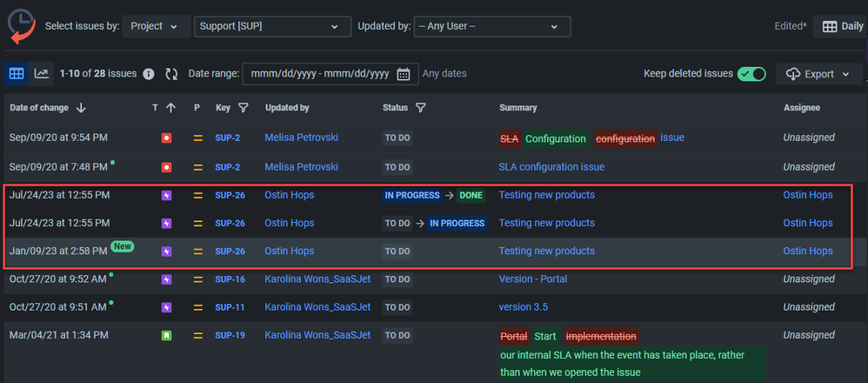Open the 'version 3.5' summary link
This screenshot has width=868, height=383.
pos(523,306)
